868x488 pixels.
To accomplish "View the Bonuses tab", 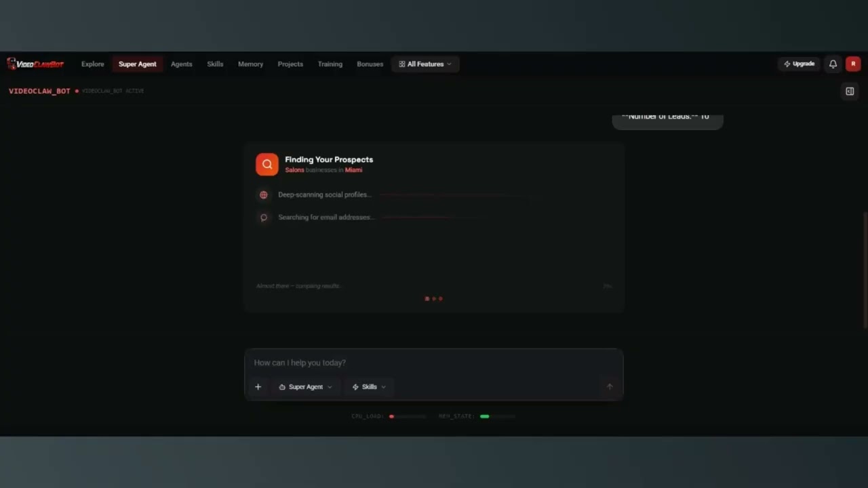I will pos(370,64).
